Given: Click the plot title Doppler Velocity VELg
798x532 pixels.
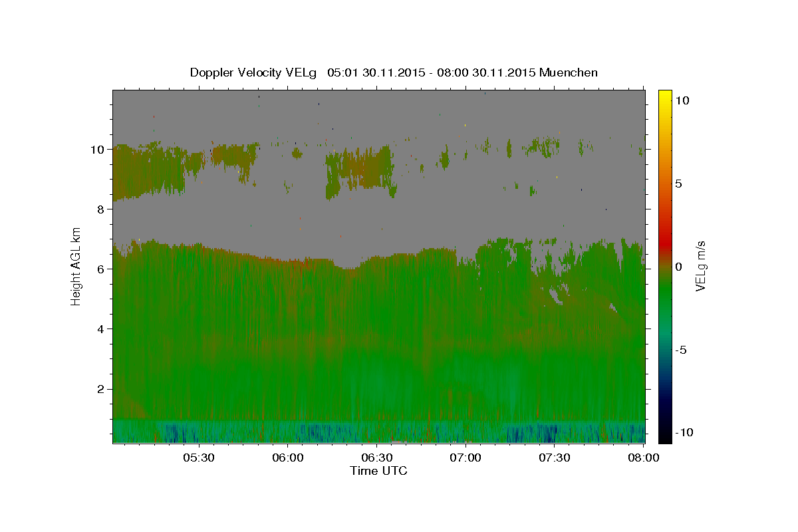Looking at the screenshot, I should 253,72.
